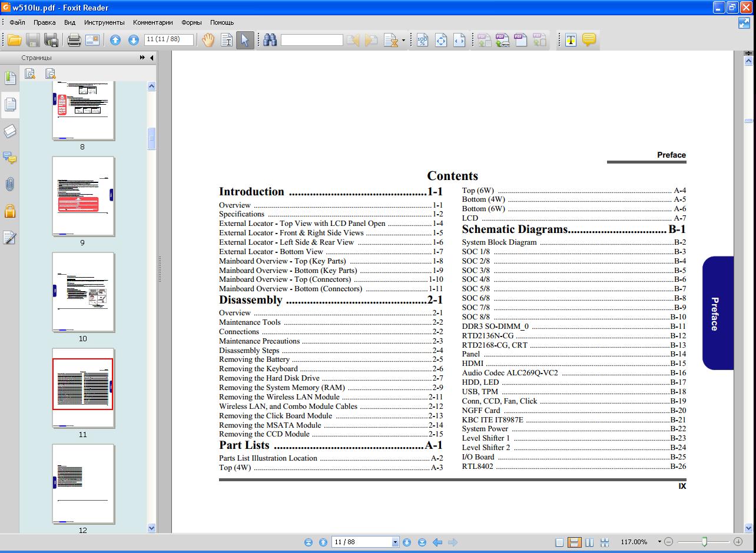Enable continuous page layout mode
This screenshot has height=553, width=756.
(x=574, y=542)
